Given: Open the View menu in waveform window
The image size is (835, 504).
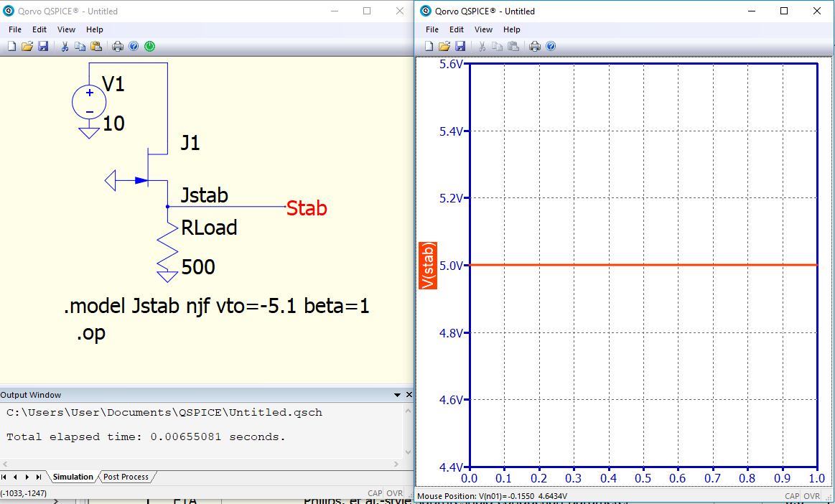Looking at the screenshot, I should pyautogui.click(x=483, y=30).
